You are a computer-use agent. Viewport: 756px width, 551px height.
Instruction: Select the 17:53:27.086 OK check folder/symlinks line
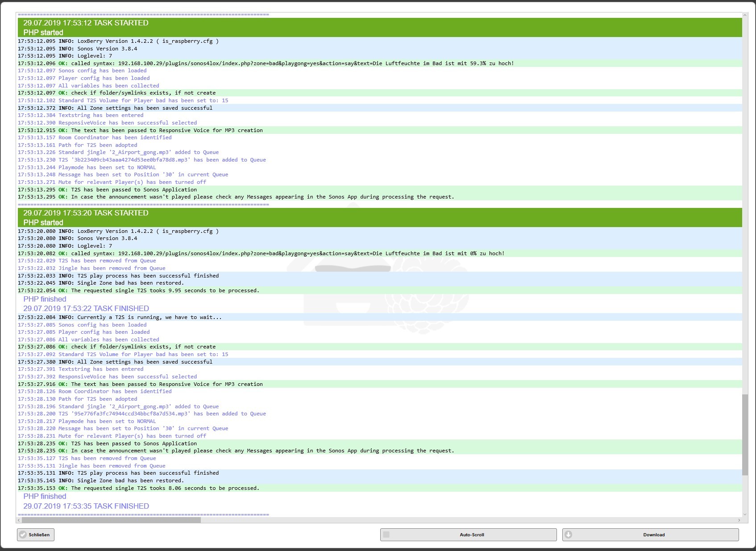tap(380, 347)
